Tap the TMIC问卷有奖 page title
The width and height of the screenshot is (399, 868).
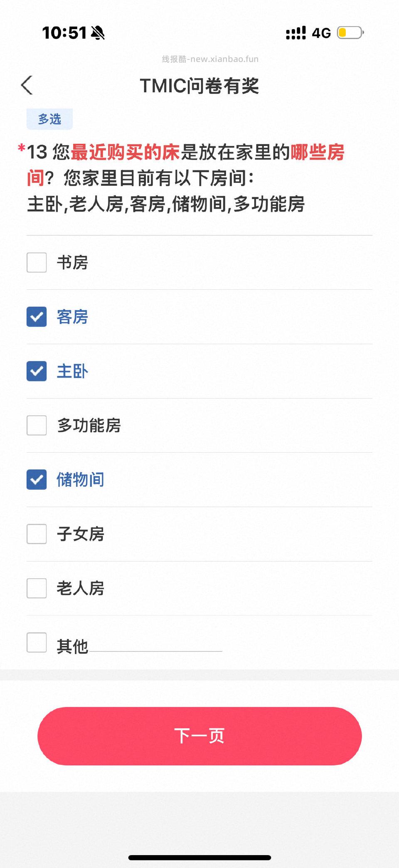[x=199, y=86]
